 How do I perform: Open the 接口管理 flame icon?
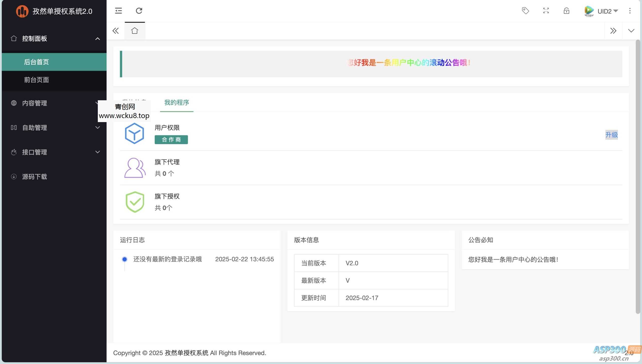tap(14, 152)
